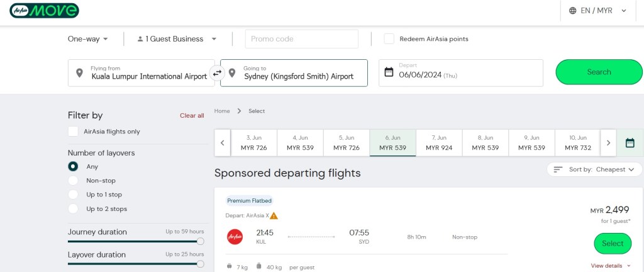Open the calendar icon beside date strip
Screen dimensions: 644x272
[630, 143]
